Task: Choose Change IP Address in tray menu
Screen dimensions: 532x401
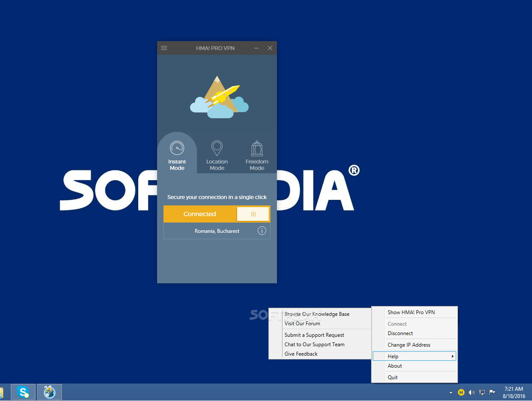Action: (414, 345)
